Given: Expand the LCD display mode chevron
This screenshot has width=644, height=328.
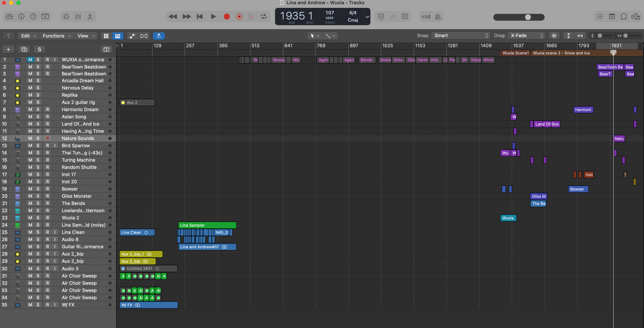Looking at the screenshot, I should (x=367, y=17).
